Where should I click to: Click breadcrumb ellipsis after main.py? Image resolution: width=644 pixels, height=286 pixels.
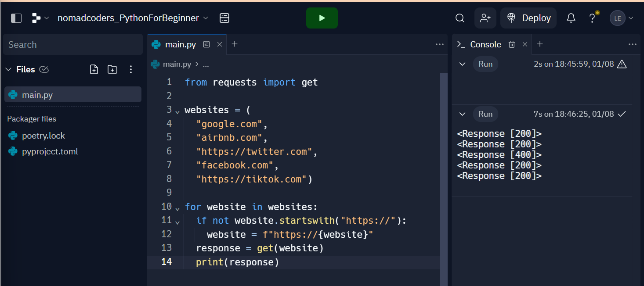(x=206, y=64)
